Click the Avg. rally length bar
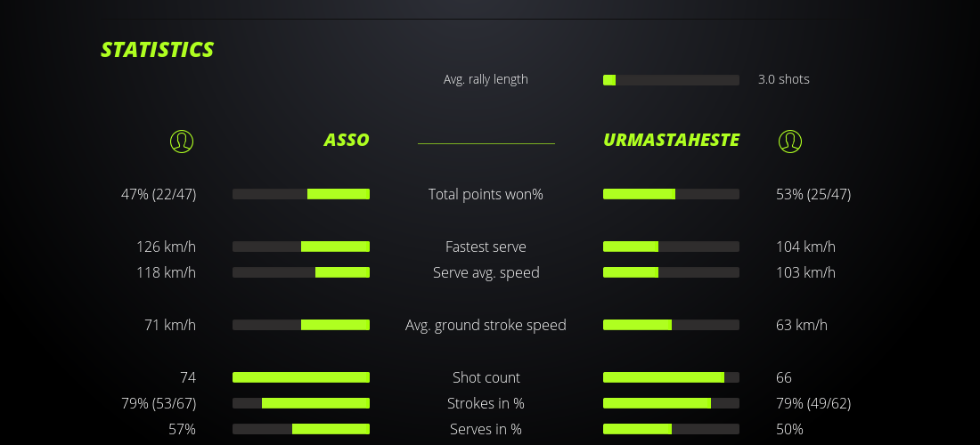The width and height of the screenshot is (980, 445). pyautogui.click(x=671, y=80)
